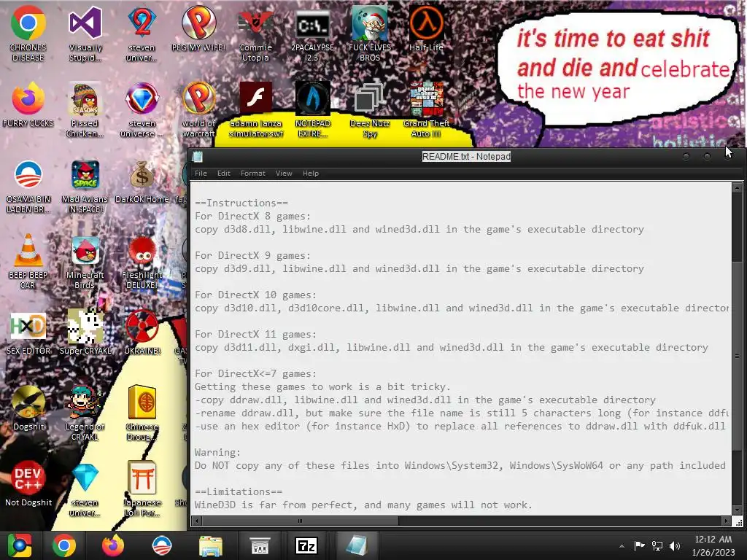Open the Japanese torii gate tile icon
Screen dimensions: 747x560
point(142,488)
